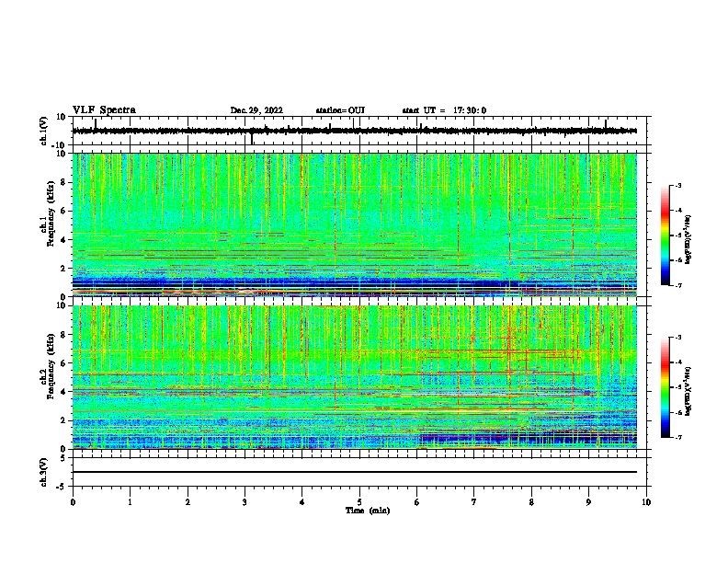The image size is (728, 563).
Task: Click the ch.2 spectrogram color scale bar
Action: (665, 387)
